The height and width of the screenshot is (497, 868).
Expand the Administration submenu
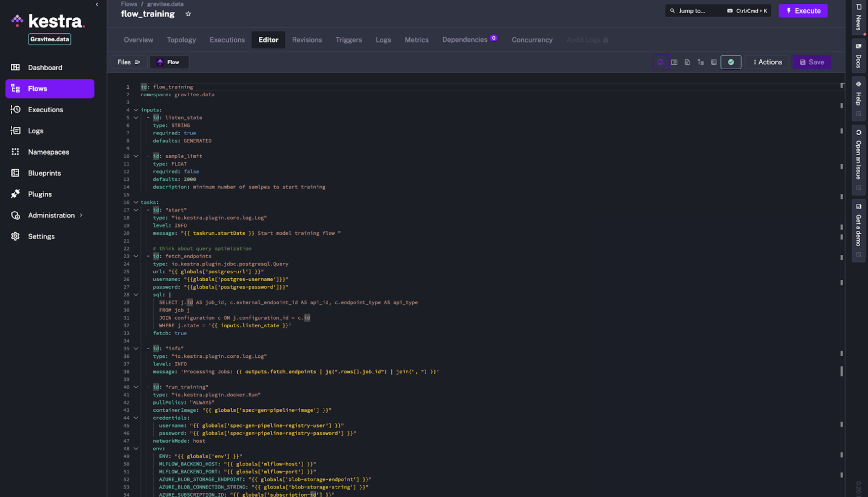click(x=51, y=215)
